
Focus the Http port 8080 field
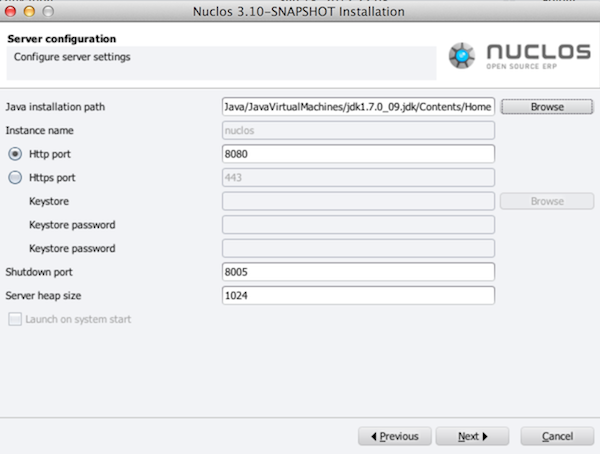(x=358, y=154)
